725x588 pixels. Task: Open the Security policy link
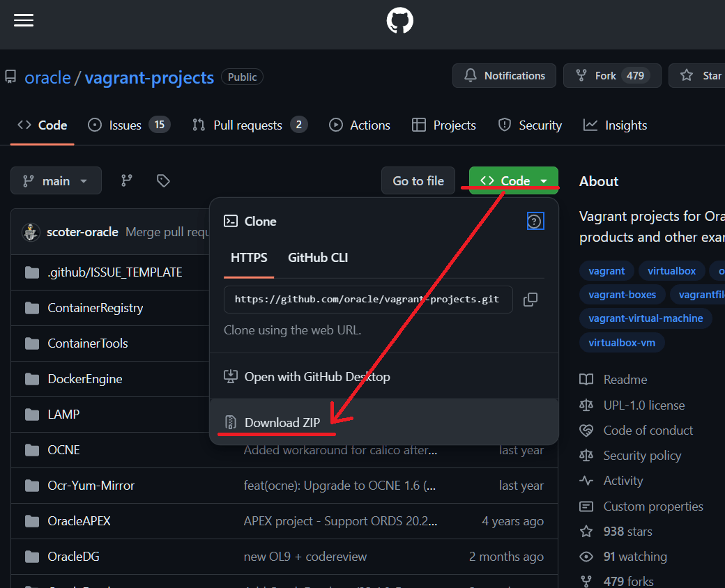(x=630, y=456)
